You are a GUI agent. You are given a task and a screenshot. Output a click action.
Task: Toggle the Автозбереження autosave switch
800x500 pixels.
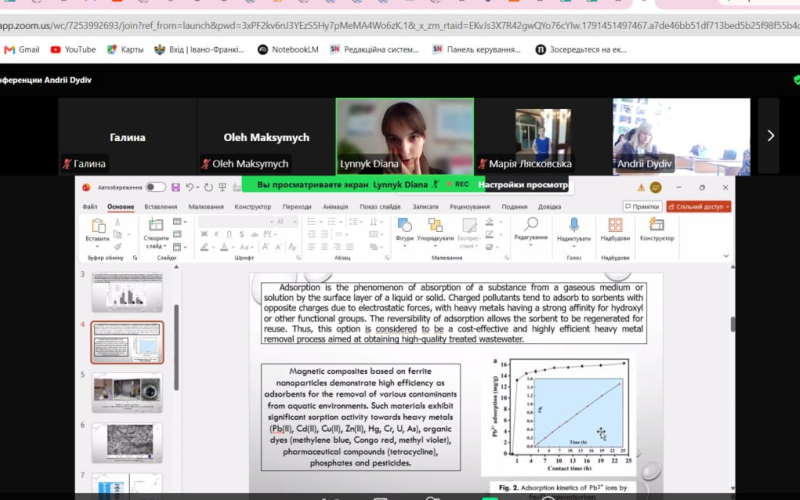[x=156, y=187]
